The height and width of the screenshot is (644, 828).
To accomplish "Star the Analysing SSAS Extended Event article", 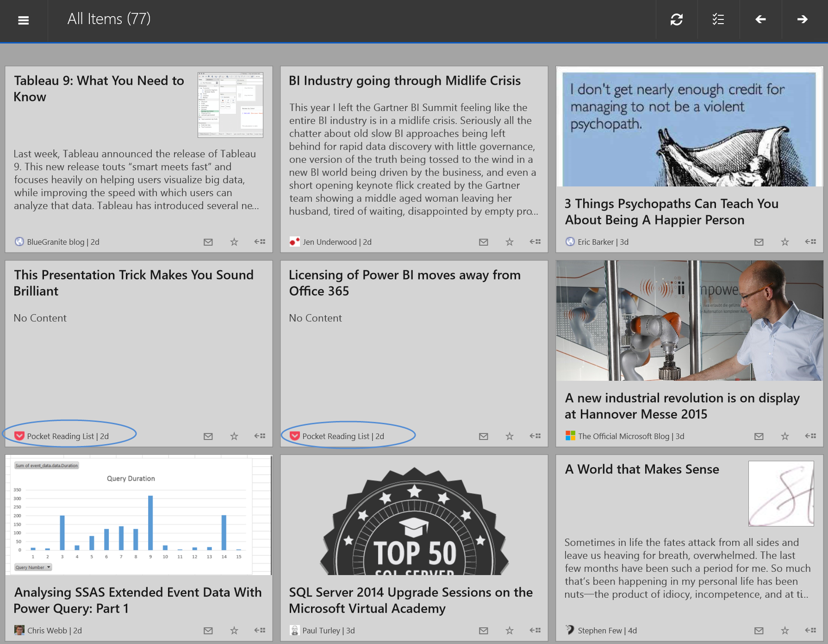I will [234, 631].
